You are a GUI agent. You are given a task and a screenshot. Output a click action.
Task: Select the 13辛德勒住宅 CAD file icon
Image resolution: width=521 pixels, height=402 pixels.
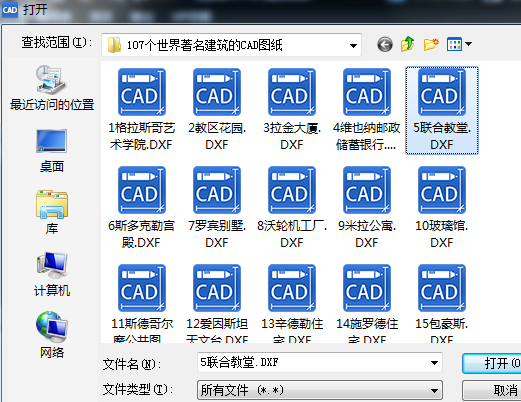pyautogui.click(x=292, y=288)
